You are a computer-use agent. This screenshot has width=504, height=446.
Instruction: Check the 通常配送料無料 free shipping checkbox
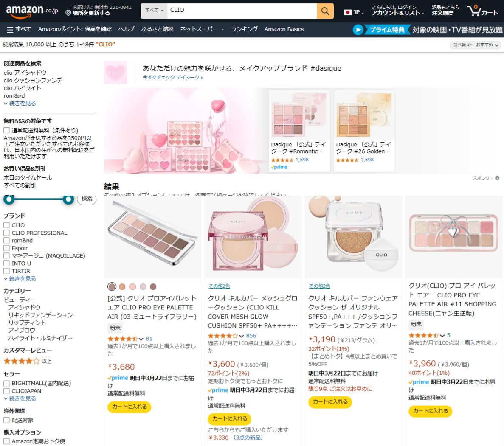[6, 130]
